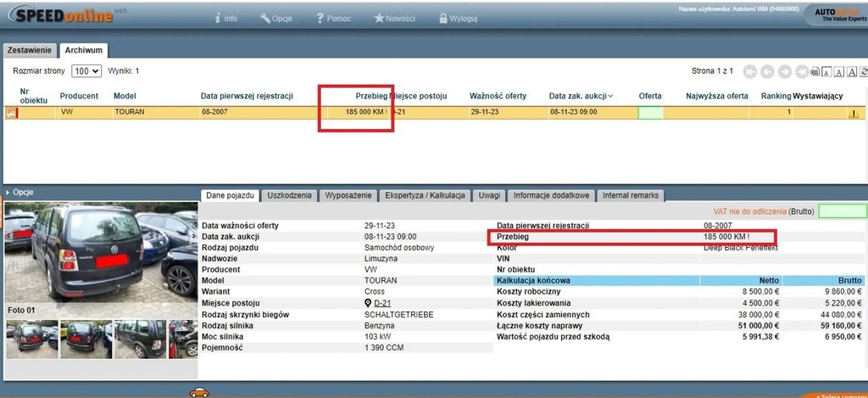Open the Wyposażenie tab

click(348, 196)
